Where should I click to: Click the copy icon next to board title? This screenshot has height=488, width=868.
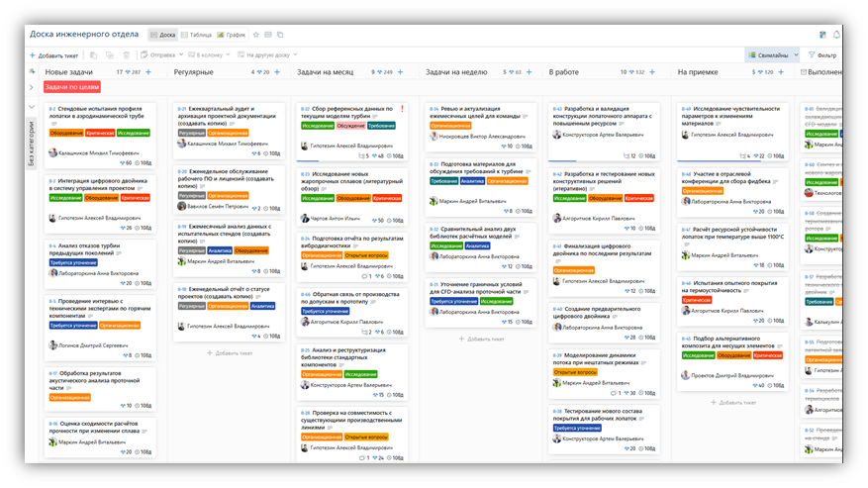pos(280,35)
